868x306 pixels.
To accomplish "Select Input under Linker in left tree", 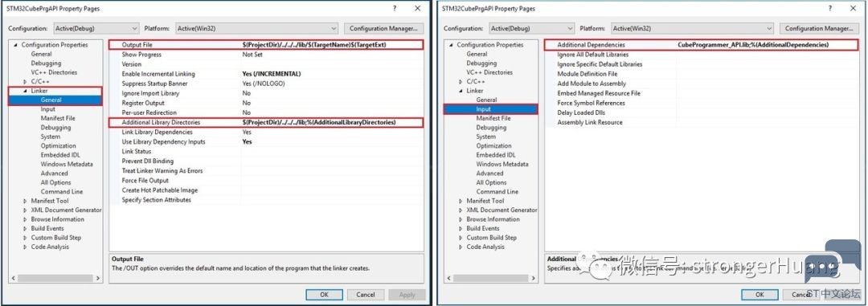I will pyautogui.click(x=48, y=109).
